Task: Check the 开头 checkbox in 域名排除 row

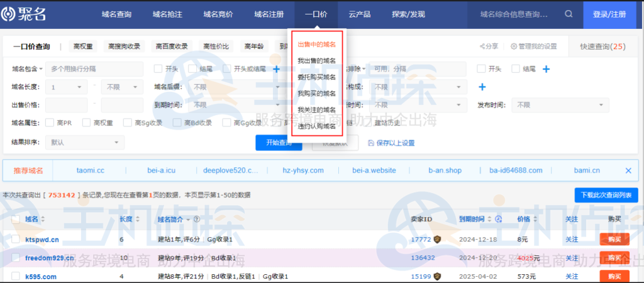Action: point(481,69)
